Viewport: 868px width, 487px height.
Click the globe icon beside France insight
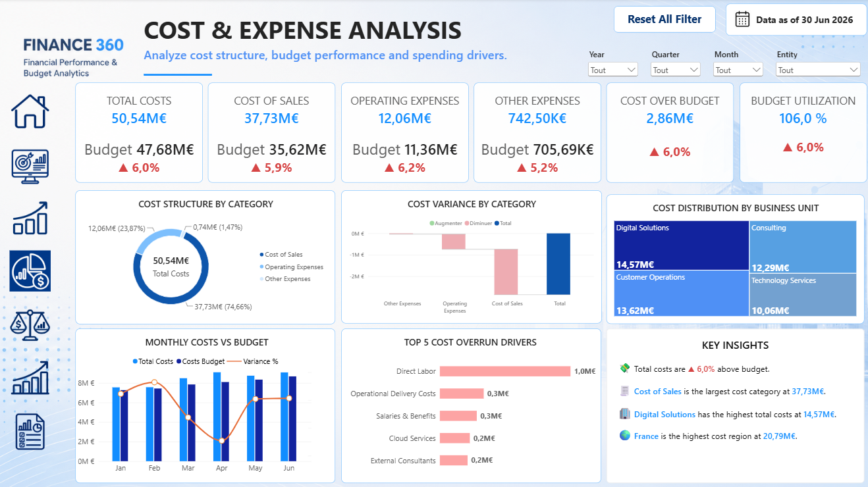click(x=625, y=435)
